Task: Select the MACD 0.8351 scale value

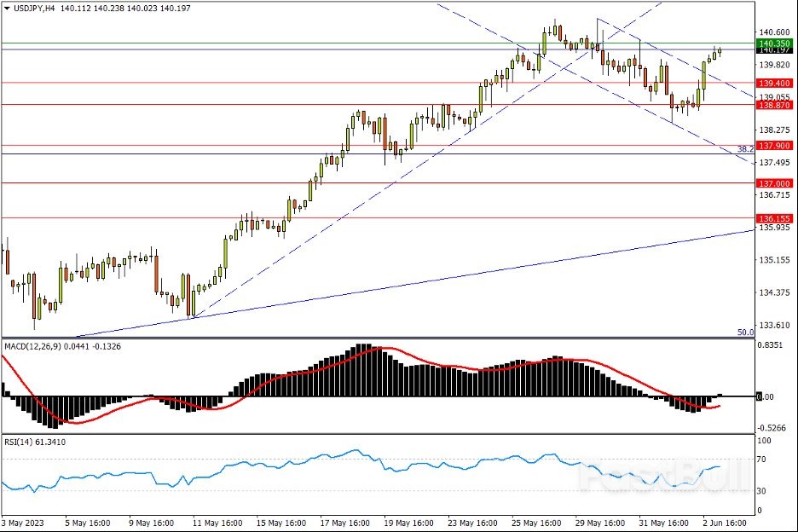Action: pyautogui.click(x=771, y=344)
